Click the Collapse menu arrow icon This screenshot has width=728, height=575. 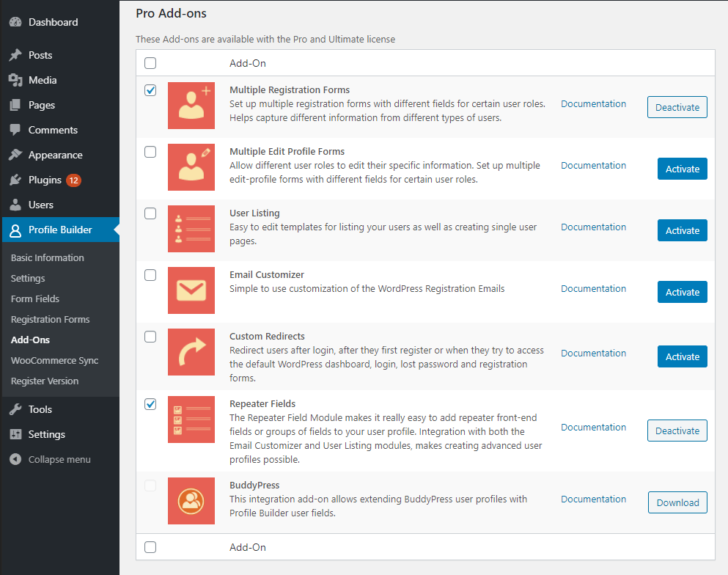[15, 459]
